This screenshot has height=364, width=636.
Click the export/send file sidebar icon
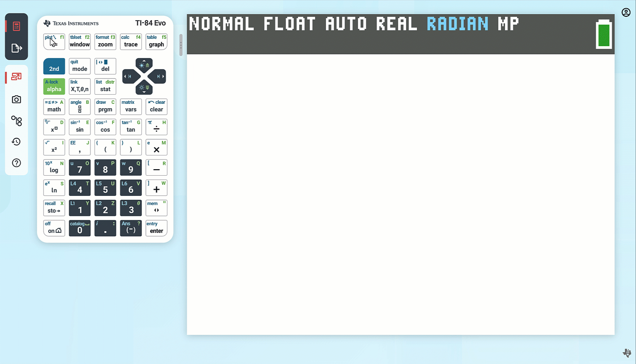point(16,48)
